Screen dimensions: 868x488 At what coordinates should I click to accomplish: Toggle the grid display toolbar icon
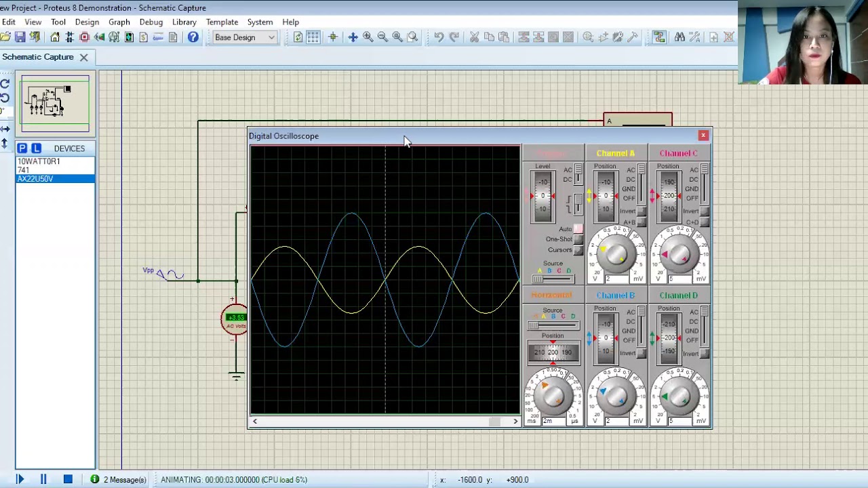(x=313, y=37)
